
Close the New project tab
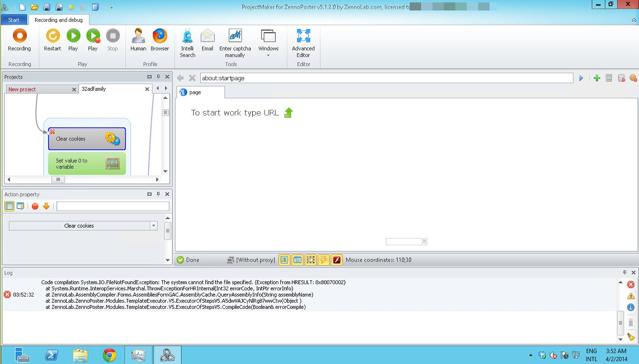tap(74, 89)
